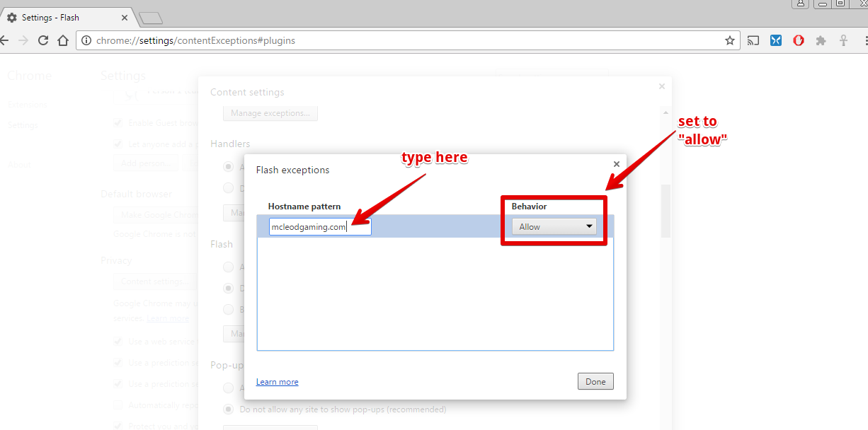This screenshot has height=430, width=868.
Task: Click the browser Back arrow
Action: pos(4,40)
